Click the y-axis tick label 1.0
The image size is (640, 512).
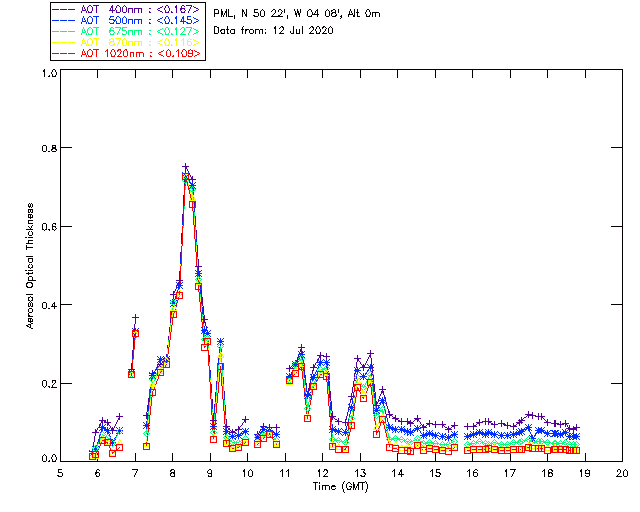tap(48, 74)
